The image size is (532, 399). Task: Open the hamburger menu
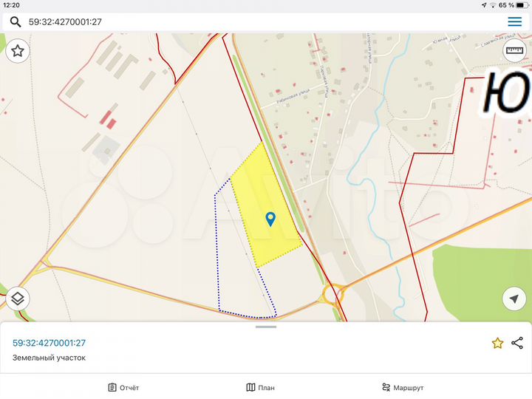[514, 21]
